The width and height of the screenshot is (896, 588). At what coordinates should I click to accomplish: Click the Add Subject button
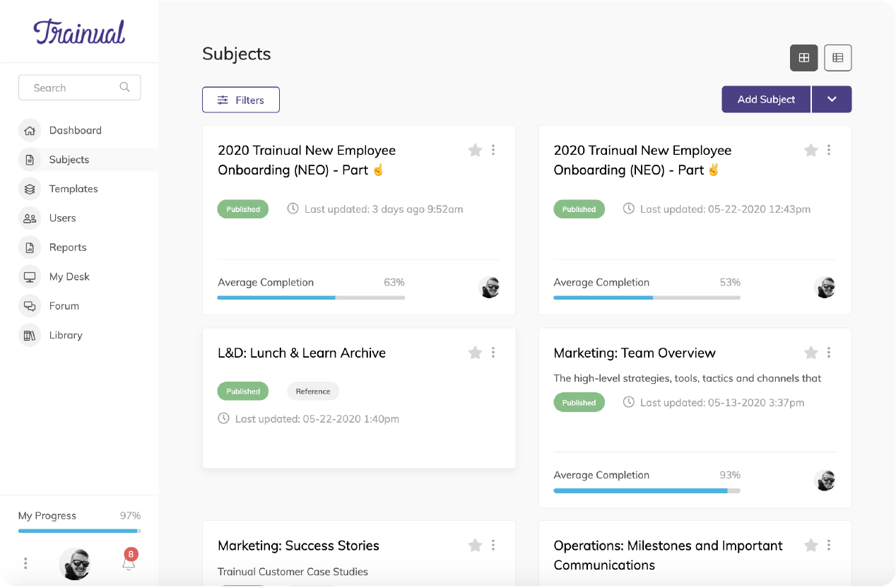[765, 99]
